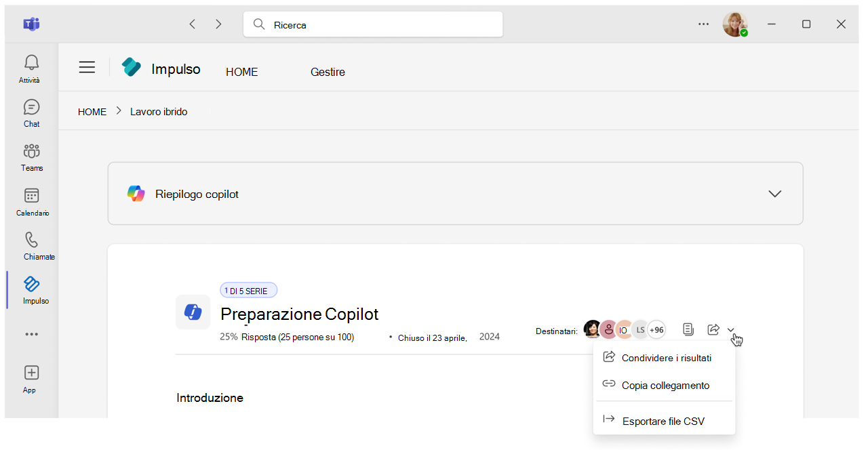Open the Chiamate phone icon

coord(31,240)
